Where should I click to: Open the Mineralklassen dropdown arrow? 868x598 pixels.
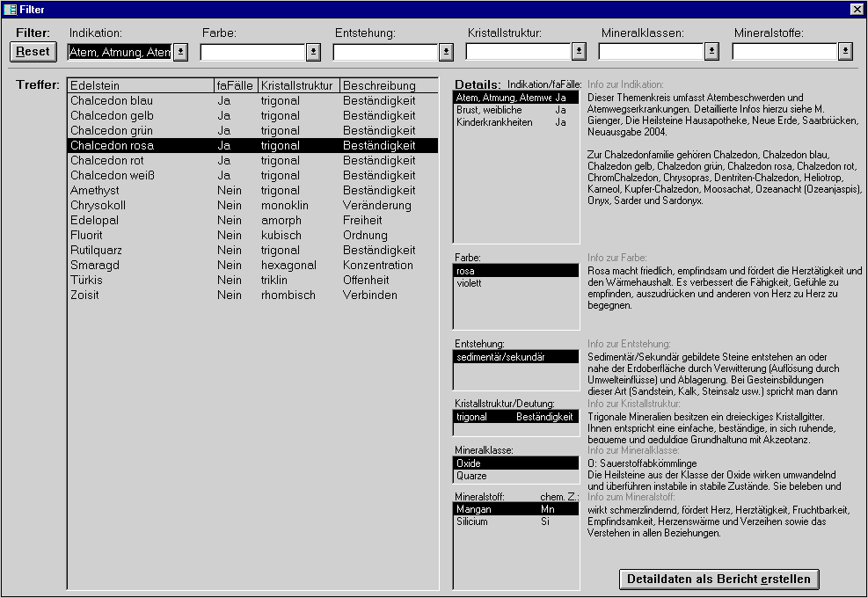711,52
